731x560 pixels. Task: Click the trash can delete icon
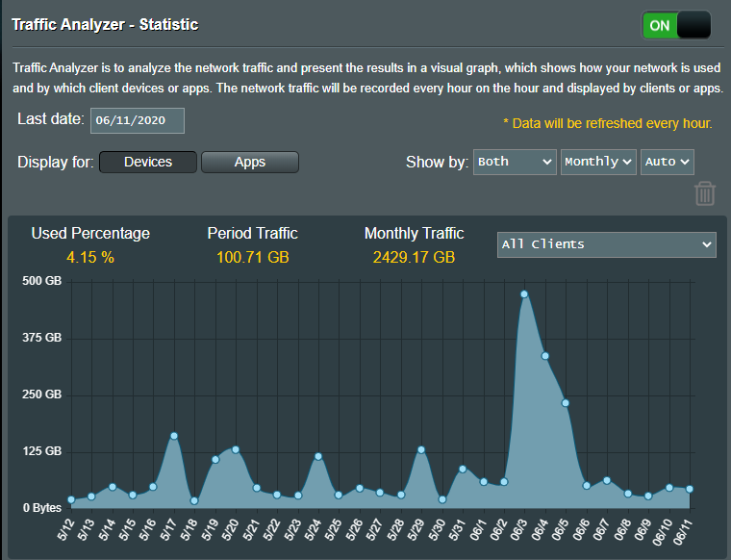pyautogui.click(x=705, y=192)
